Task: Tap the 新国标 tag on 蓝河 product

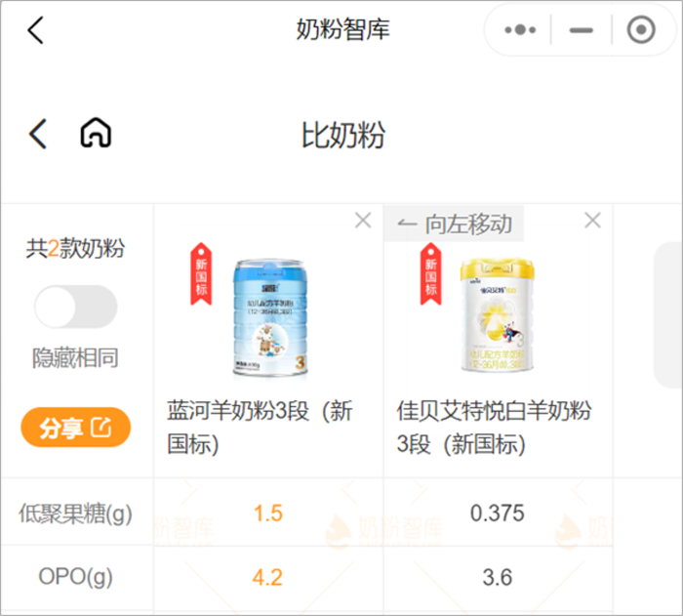Action: point(201,273)
